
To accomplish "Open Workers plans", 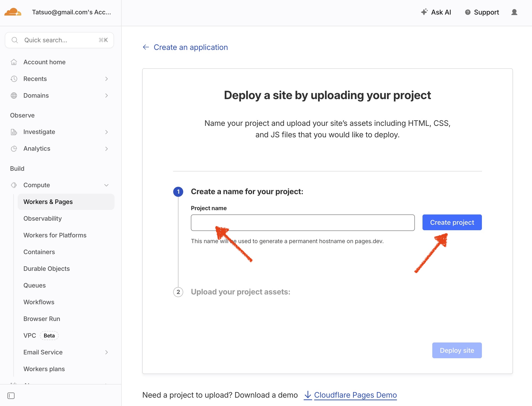I will coord(44,369).
